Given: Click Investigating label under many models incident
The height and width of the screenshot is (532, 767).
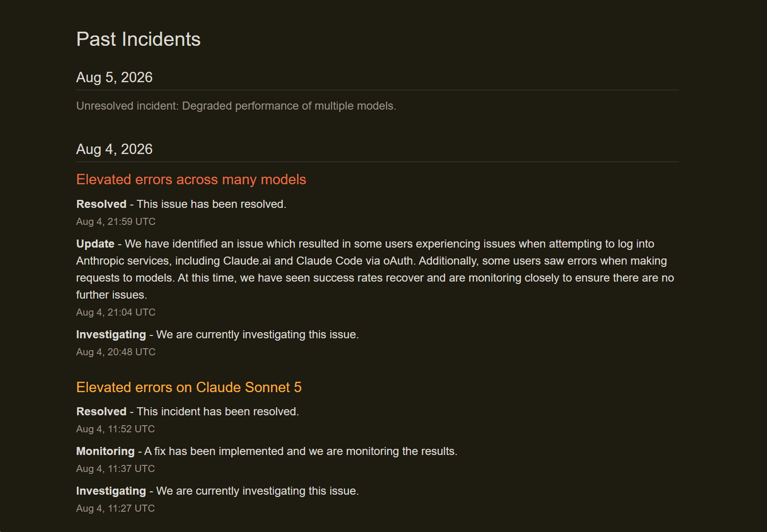Looking at the screenshot, I should tap(111, 335).
